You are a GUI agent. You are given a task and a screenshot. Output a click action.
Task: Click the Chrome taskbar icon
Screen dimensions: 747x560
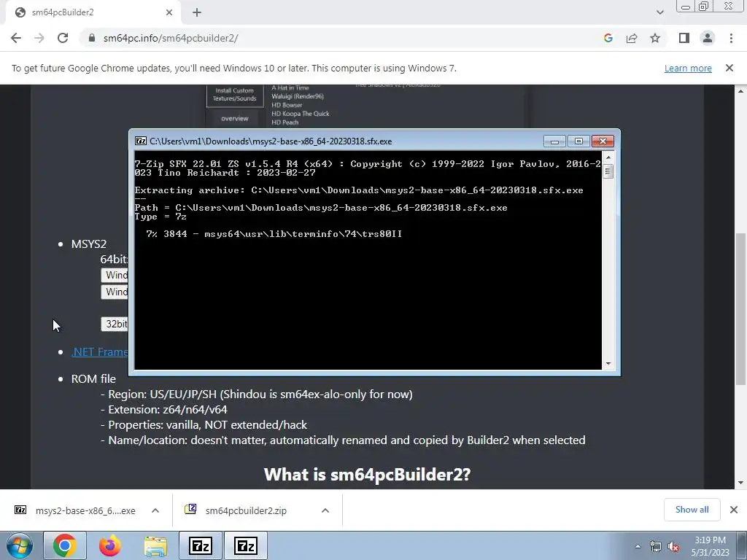[x=65, y=545]
